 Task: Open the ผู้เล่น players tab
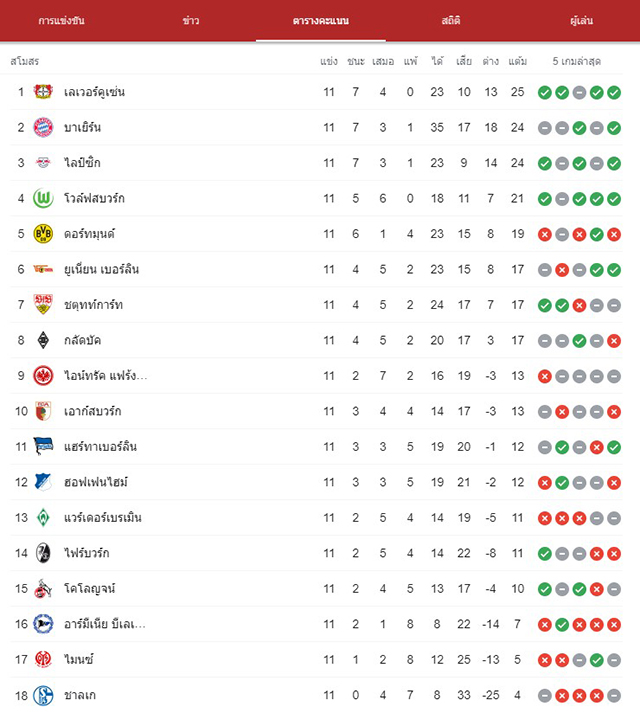[582, 20]
